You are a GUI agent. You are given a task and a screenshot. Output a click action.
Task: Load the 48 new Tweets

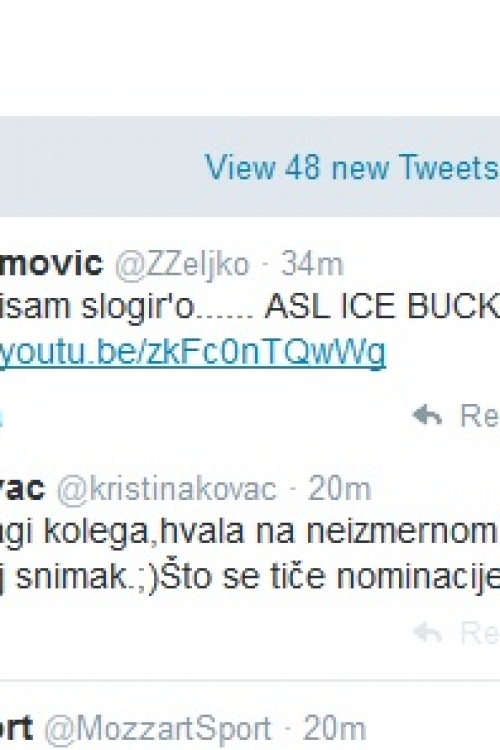[352, 167]
